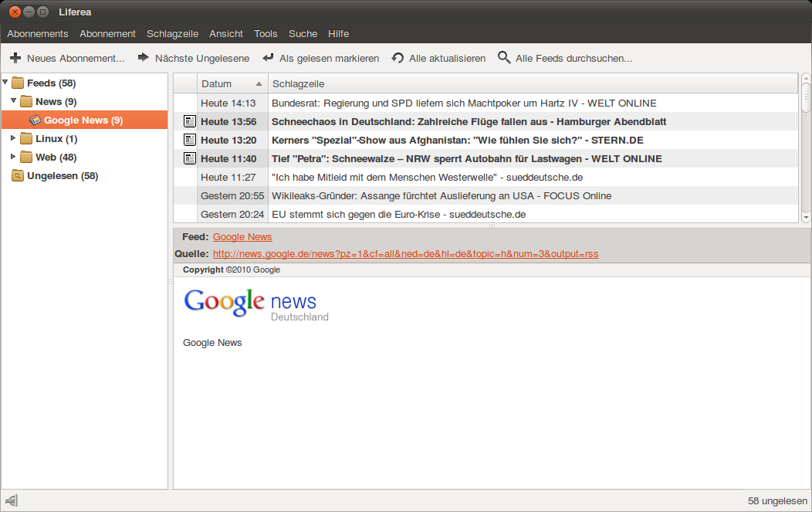Click the Web folder icon
This screenshot has width=812, height=512.
pyautogui.click(x=26, y=157)
